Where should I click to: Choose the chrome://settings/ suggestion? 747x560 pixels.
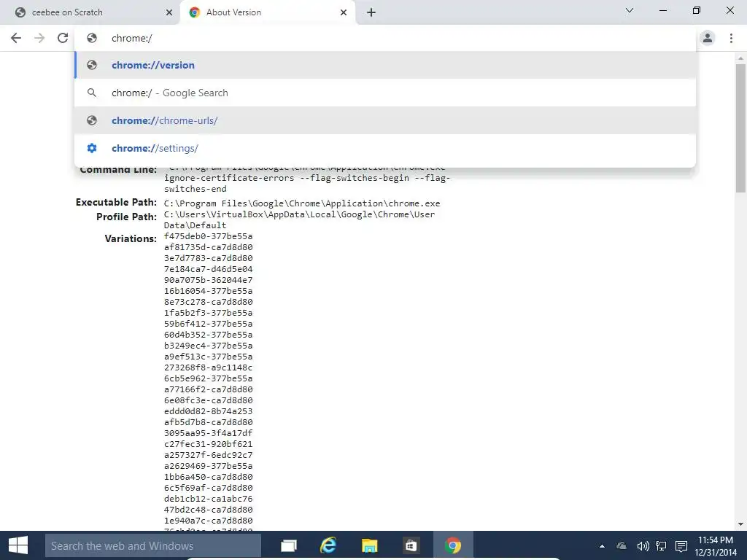(x=385, y=148)
